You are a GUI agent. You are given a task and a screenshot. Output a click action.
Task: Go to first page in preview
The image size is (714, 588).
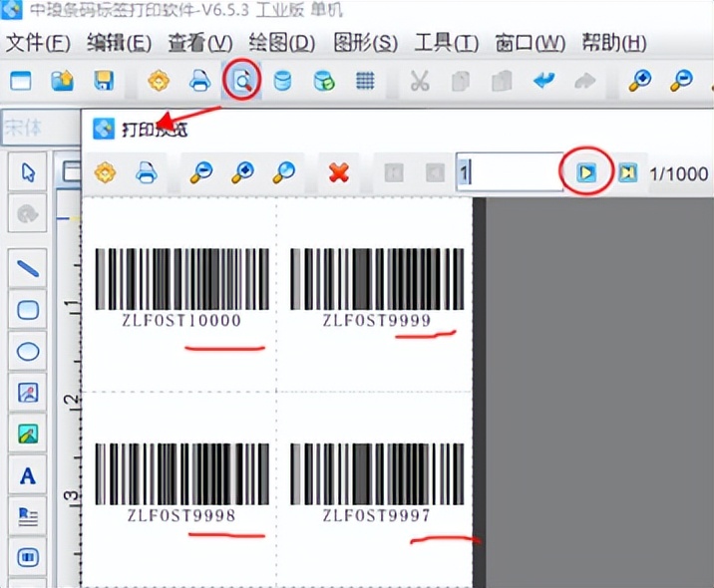[394, 173]
